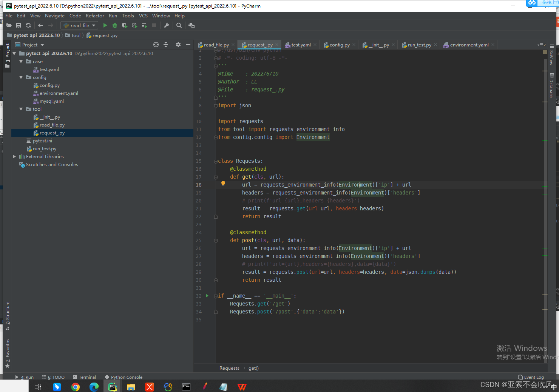The height and width of the screenshot is (392, 559).
Task: Fold the post method at line 25
Action: pyautogui.click(x=216, y=240)
